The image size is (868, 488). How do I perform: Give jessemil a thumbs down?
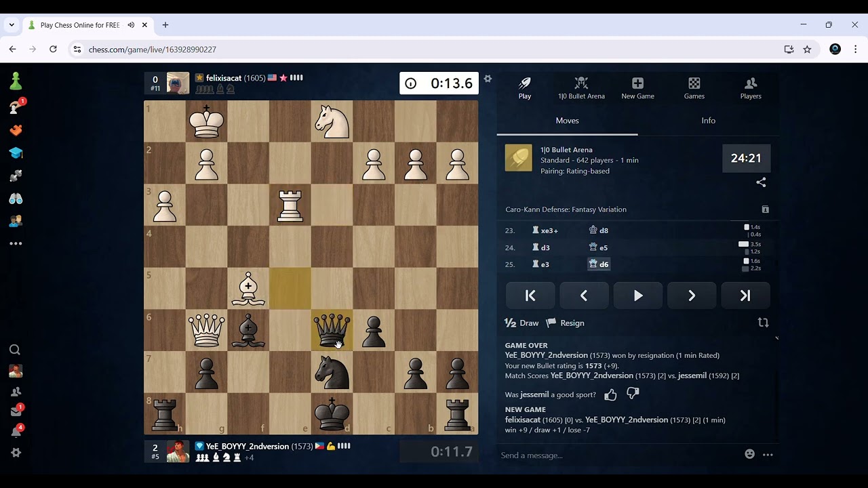[x=633, y=394]
